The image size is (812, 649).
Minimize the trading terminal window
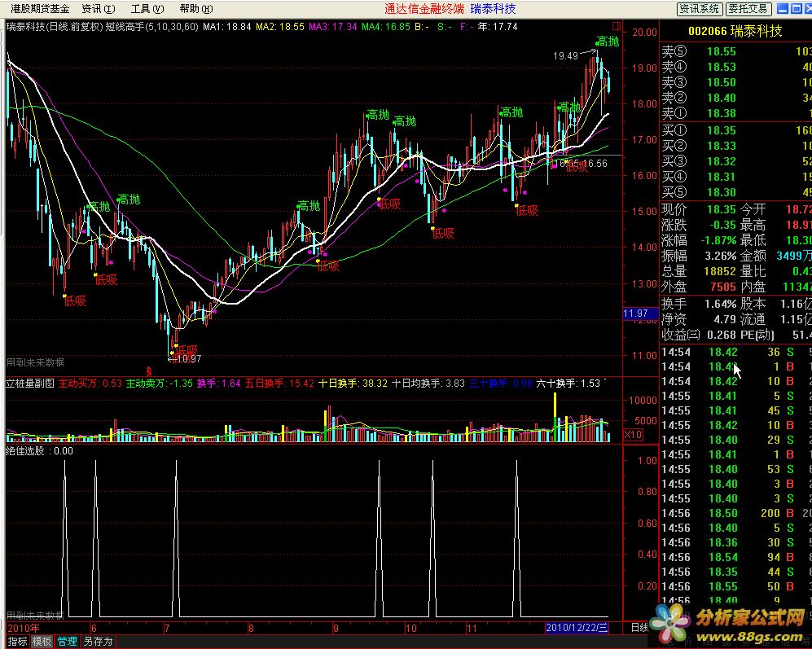(x=783, y=8)
